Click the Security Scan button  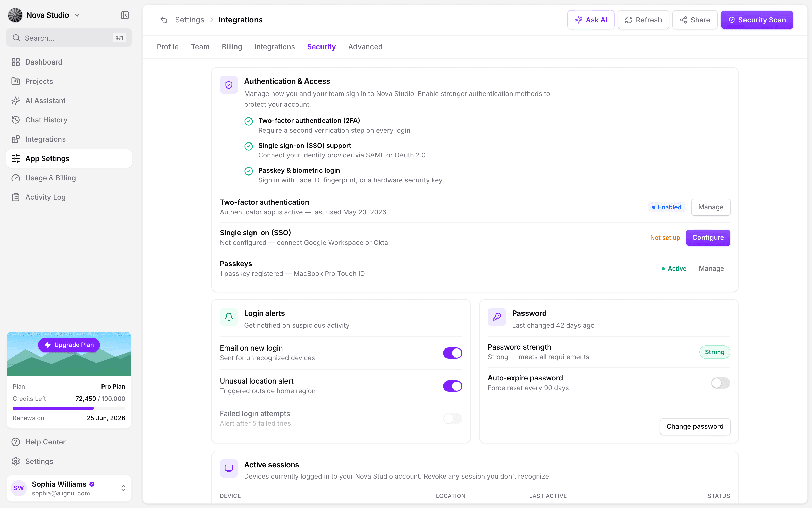757,20
